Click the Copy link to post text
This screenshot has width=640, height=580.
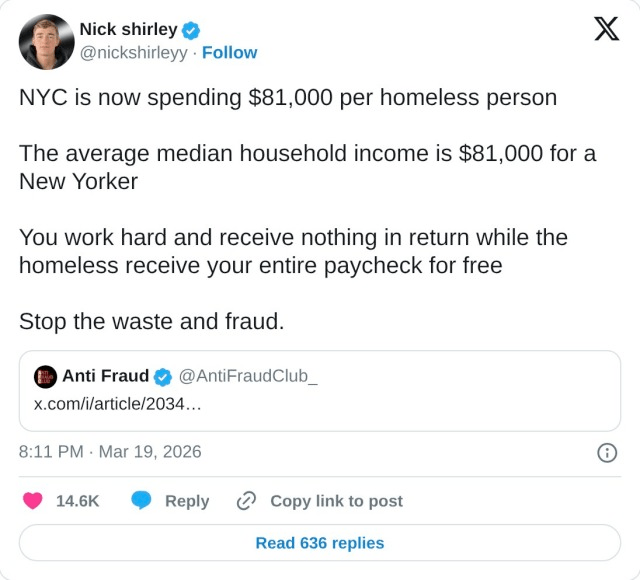[x=336, y=501]
